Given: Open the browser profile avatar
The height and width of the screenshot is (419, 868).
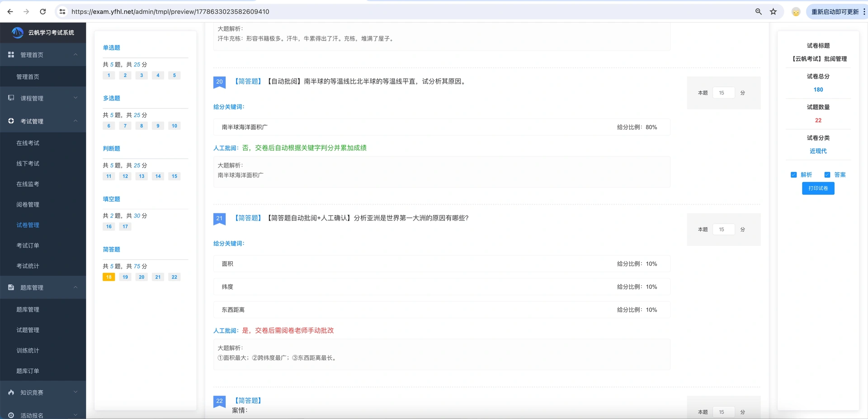Looking at the screenshot, I should (x=796, y=12).
